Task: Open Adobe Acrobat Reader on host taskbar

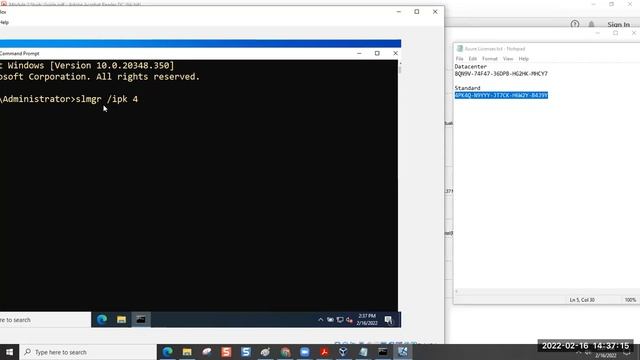Action: pos(324,352)
